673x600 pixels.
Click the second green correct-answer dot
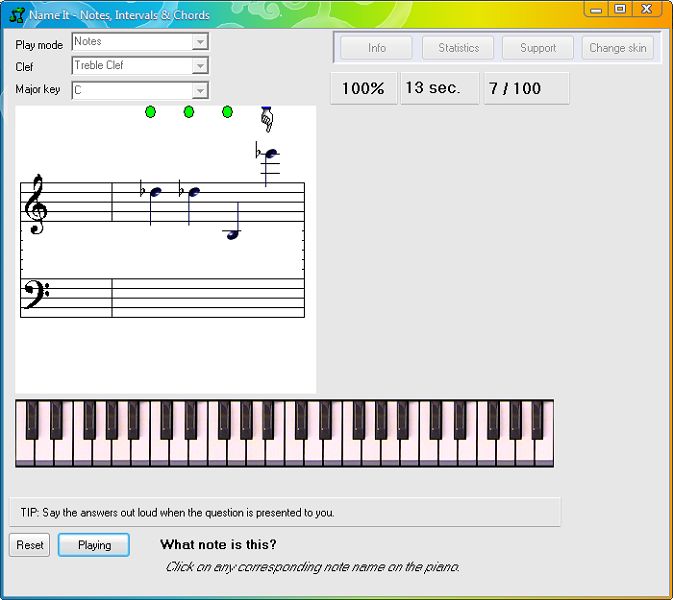189,112
